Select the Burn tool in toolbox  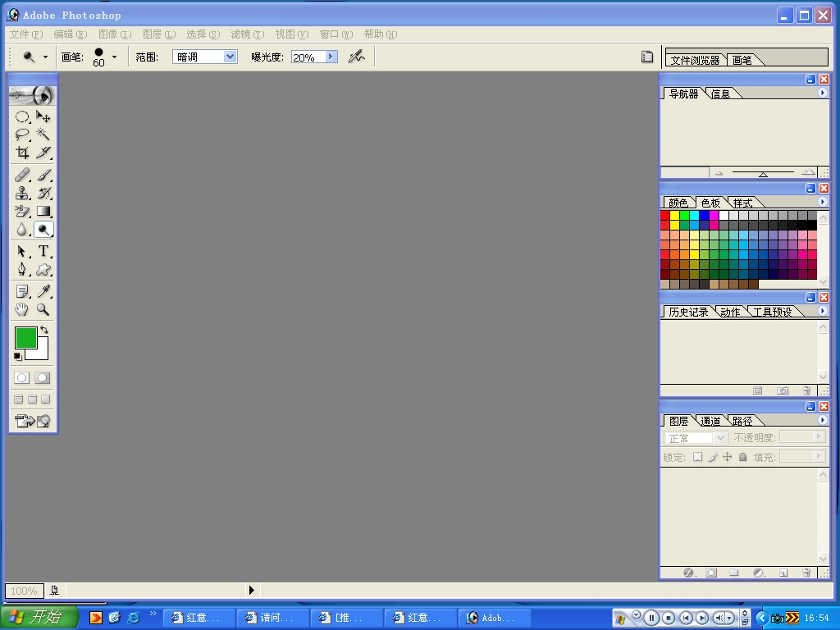coord(43,230)
